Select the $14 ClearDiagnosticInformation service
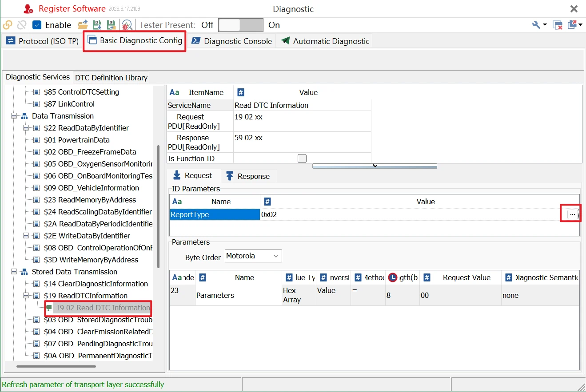The image size is (586, 392). pos(96,284)
